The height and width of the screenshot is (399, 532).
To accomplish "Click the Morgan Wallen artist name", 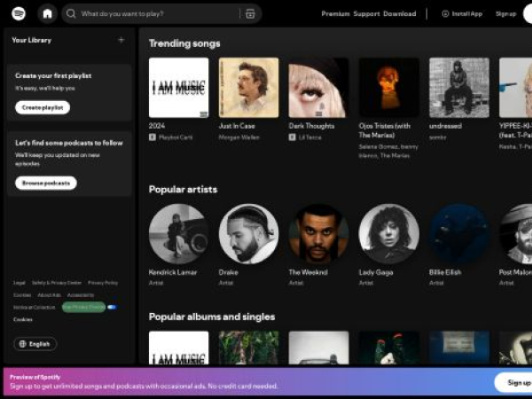I will tap(239, 137).
